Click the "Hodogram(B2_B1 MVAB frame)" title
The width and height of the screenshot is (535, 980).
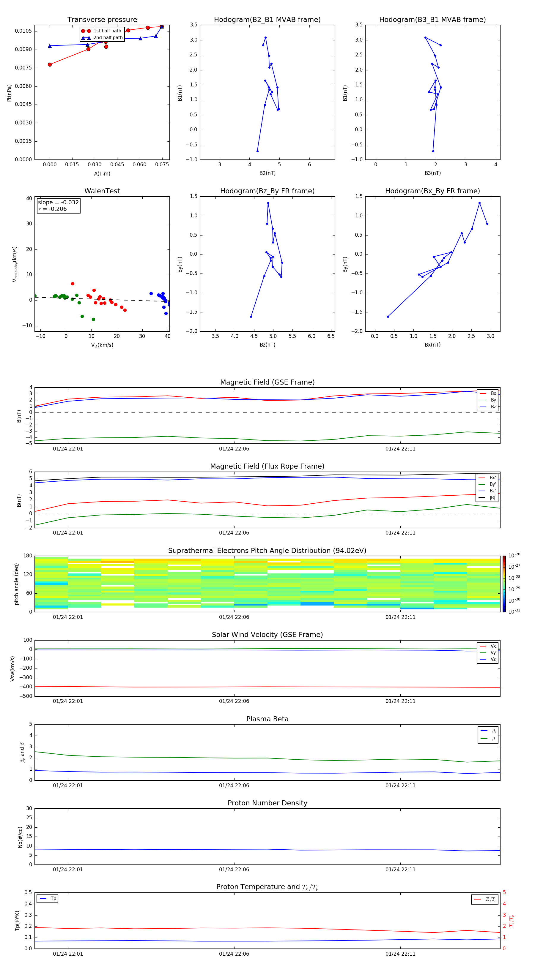[267, 20]
